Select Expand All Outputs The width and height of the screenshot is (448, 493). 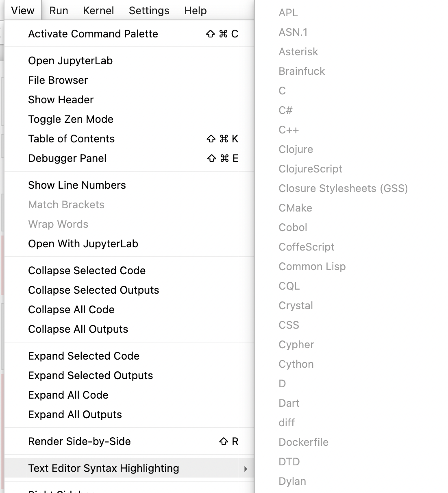[x=129, y=414]
